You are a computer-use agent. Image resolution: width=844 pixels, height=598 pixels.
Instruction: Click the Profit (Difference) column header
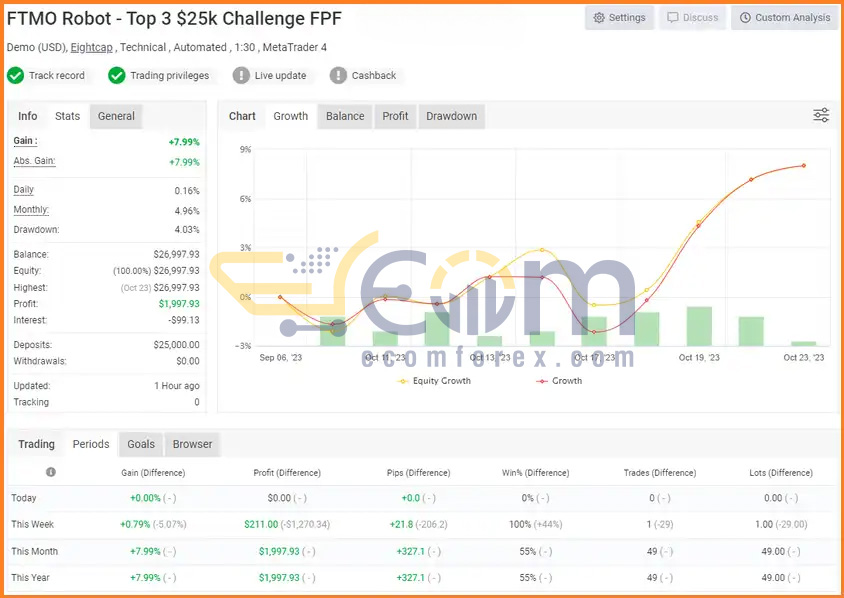[287, 473]
